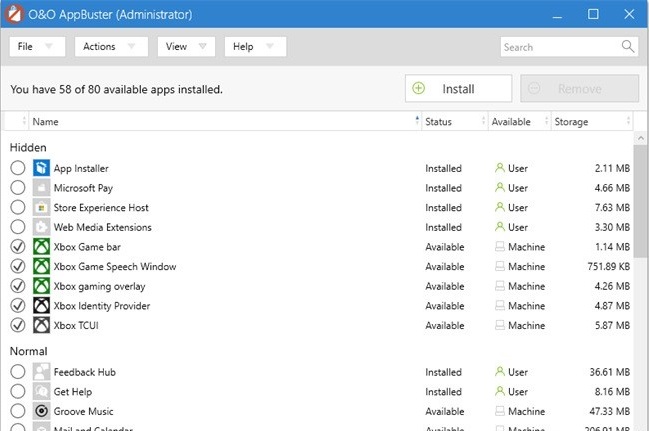Uncheck the Xbox Game Speech Window checkbox
649x431 pixels.
click(x=18, y=267)
